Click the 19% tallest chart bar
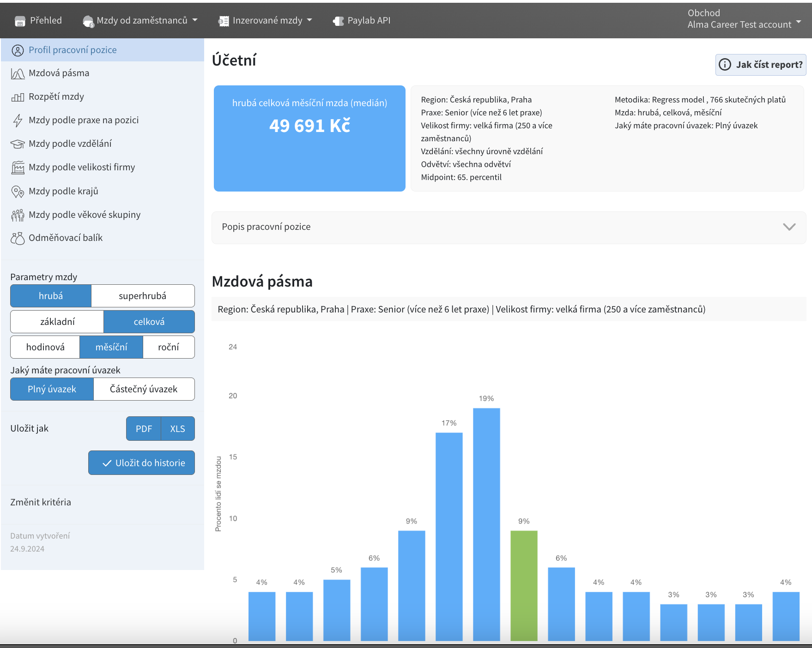Image resolution: width=812 pixels, height=648 pixels. click(x=486, y=524)
